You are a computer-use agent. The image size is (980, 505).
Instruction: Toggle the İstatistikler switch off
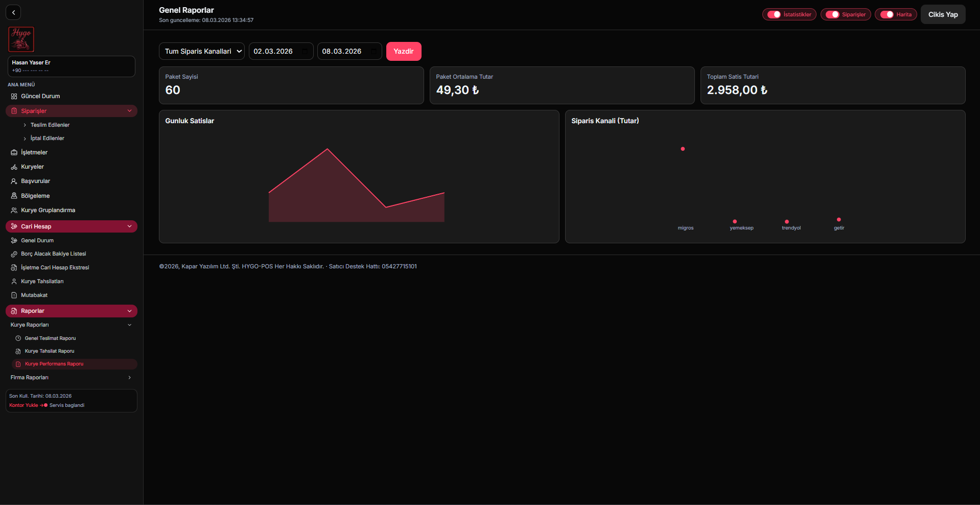tap(774, 14)
